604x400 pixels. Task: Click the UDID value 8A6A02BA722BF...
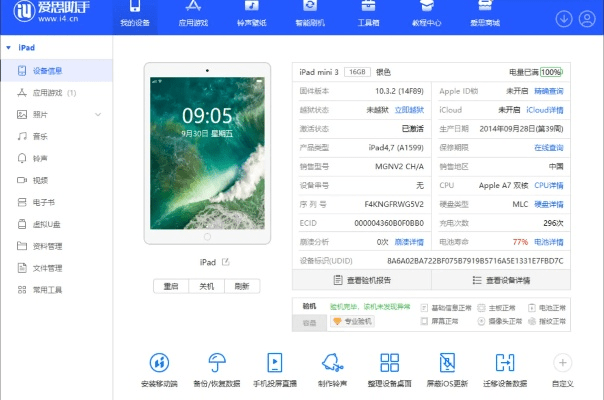[475, 261]
